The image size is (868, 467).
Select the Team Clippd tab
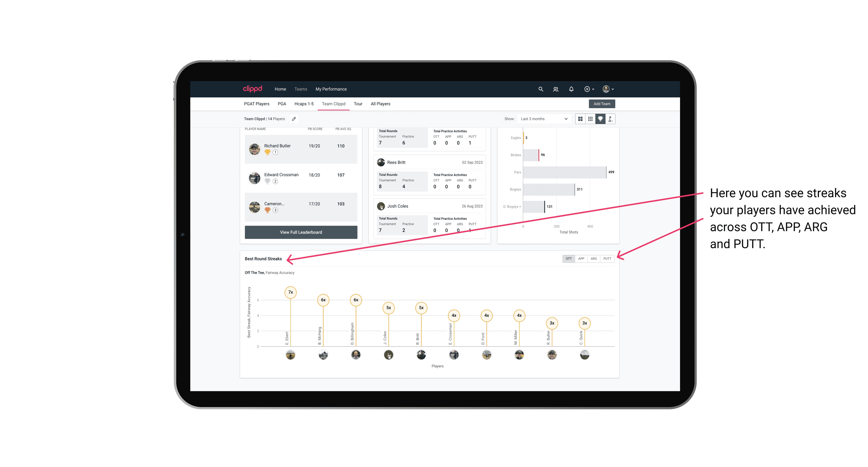coord(334,104)
